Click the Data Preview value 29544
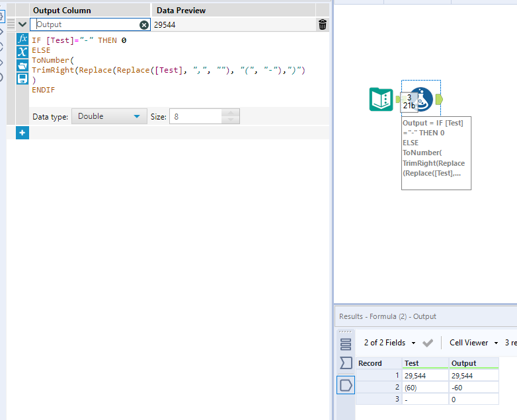Image resolution: width=517 pixels, height=420 pixels. pyautogui.click(x=165, y=25)
